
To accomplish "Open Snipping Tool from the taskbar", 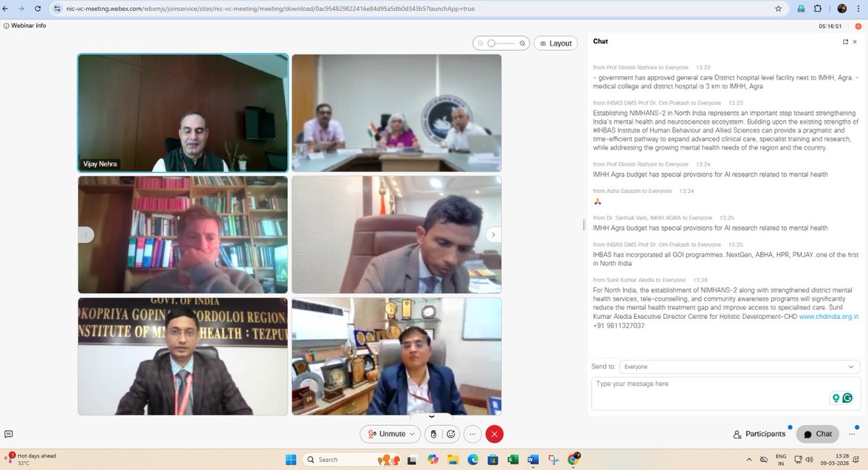I will (x=553, y=459).
